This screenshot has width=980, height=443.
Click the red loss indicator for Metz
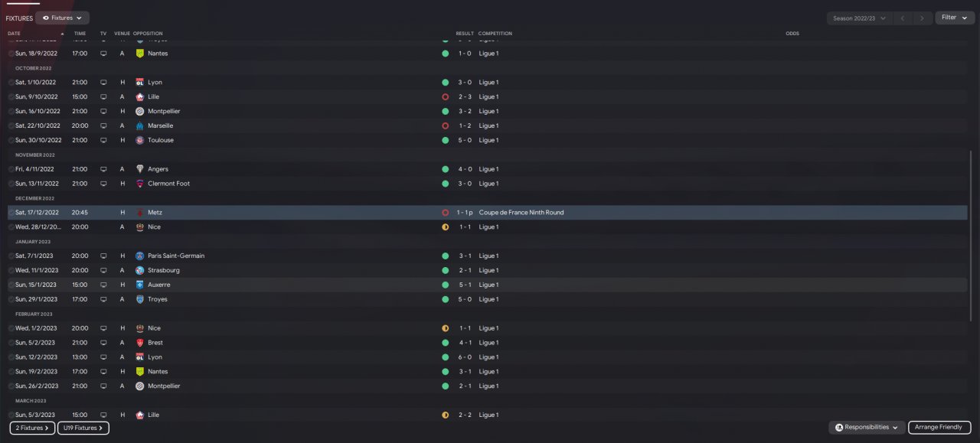coord(445,213)
